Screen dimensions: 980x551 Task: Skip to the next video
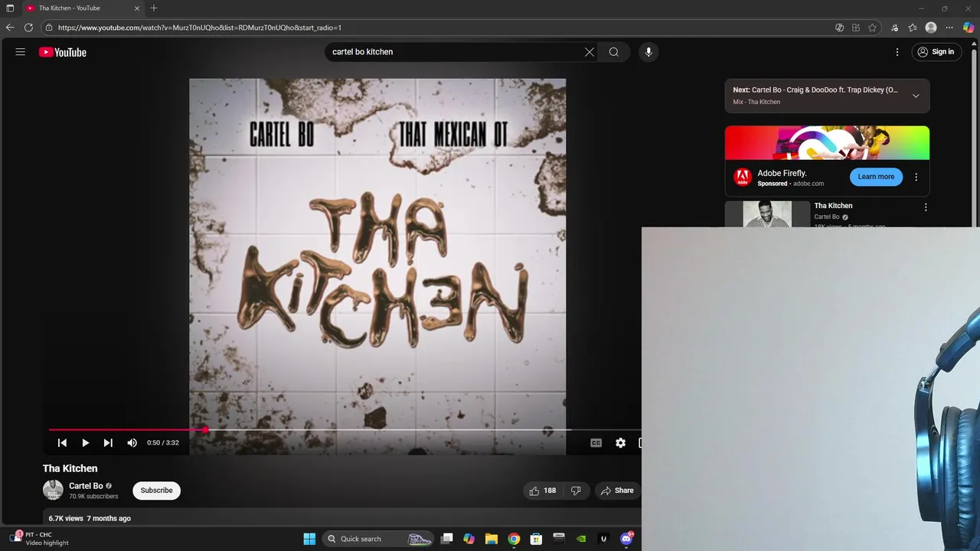(108, 443)
